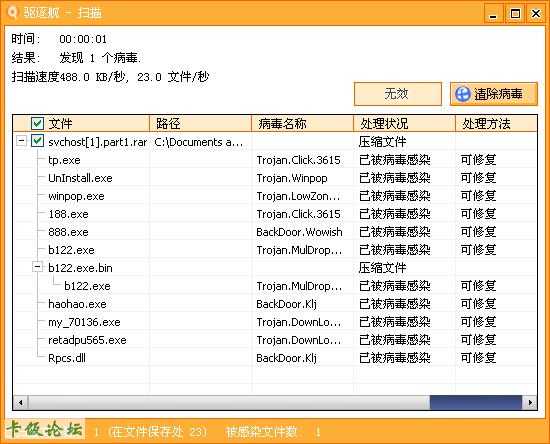Screen dimensions: 550x444
Task: Collapse the b122.exe.bin archive node
Action: tap(37, 267)
